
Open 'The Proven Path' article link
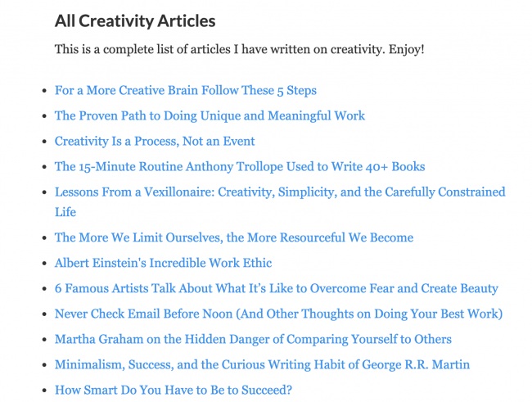(210, 115)
